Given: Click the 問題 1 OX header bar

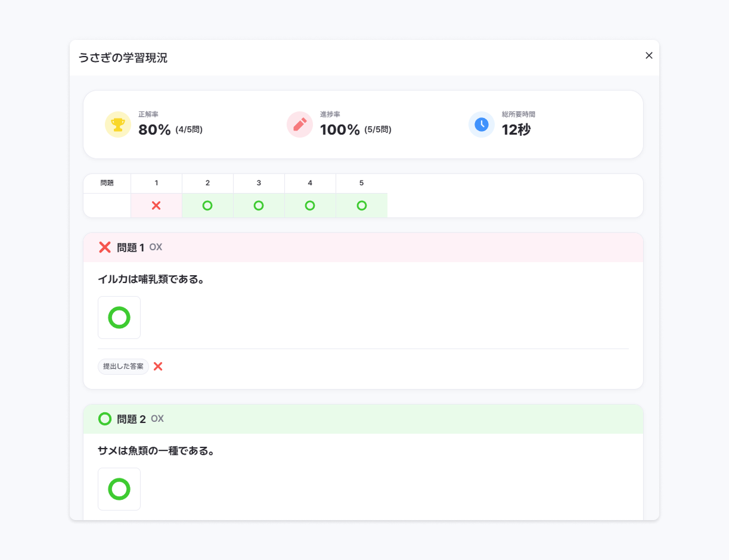Looking at the screenshot, I should pyautogui.click(x=363, y=247).
